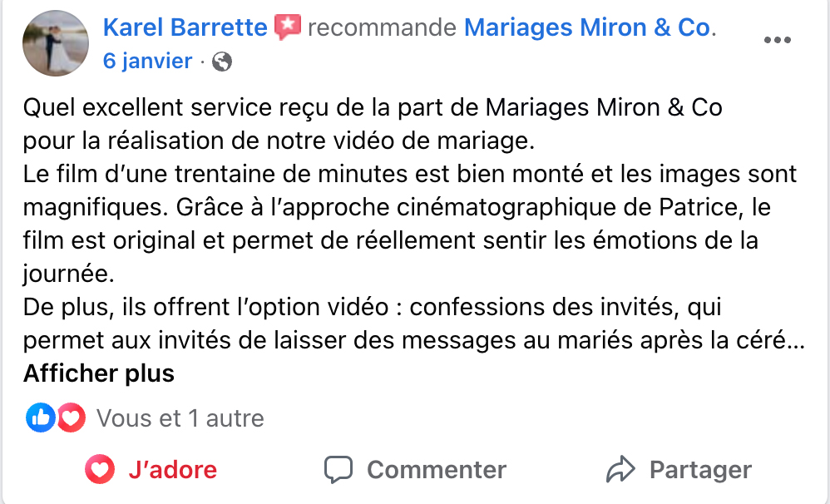The image size is (830, 504).
Task: Click the "Commenter" button label
Action: 437,470
